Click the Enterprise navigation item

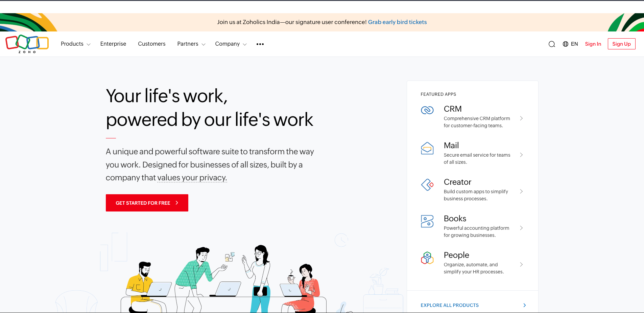pos(113,44)
